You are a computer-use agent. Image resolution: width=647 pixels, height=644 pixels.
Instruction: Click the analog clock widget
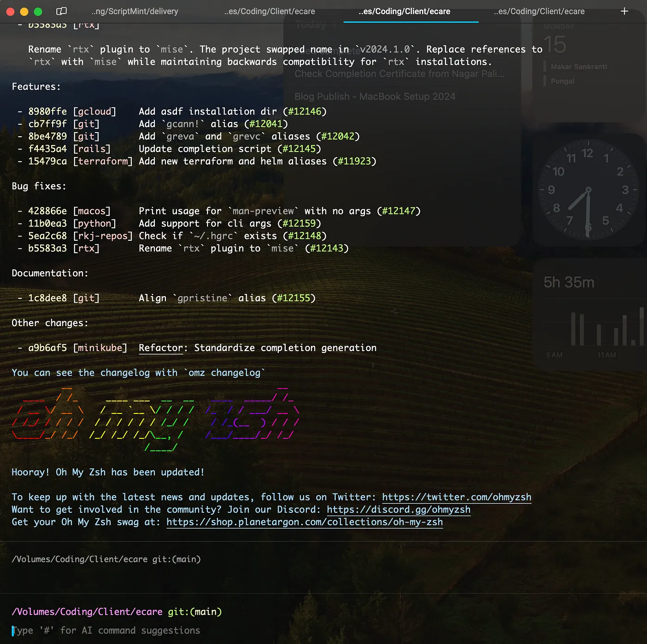click(x=588, y=189)
